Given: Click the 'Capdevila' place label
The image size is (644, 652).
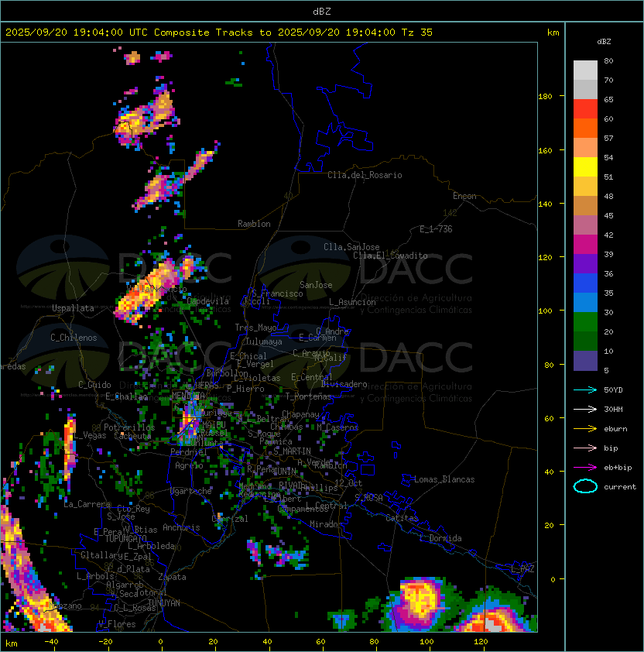Looking at the screenshot, I should coord(207,301).
